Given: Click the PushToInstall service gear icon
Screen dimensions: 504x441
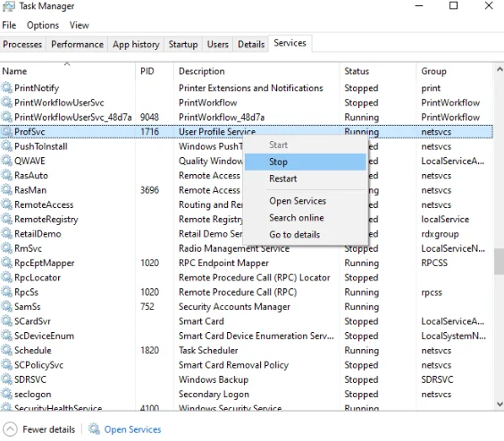Looking at the screenshot, I should coord(7,146).
